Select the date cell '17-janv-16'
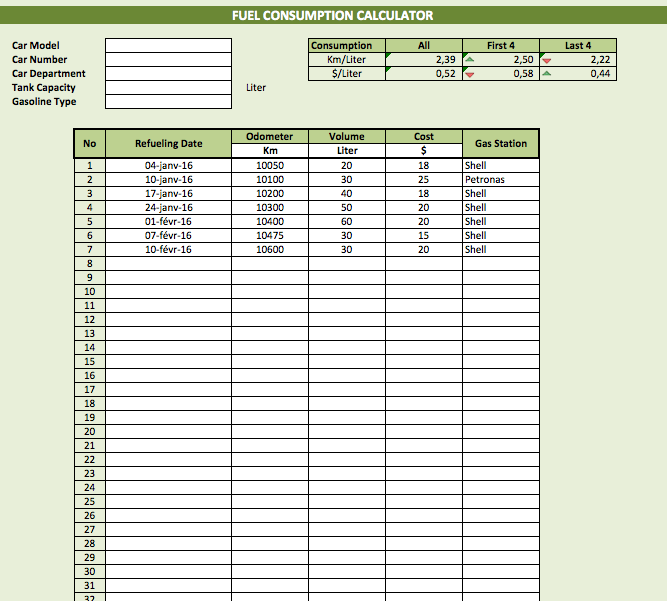Image resolution: width=667 pixels, height=601 pixels. pyautogui.click(x=168, y=194)
